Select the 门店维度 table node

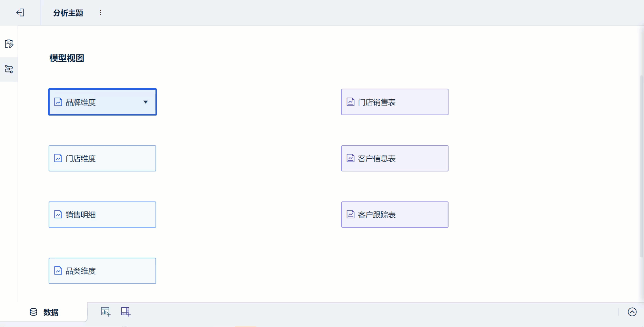[102, 158]
